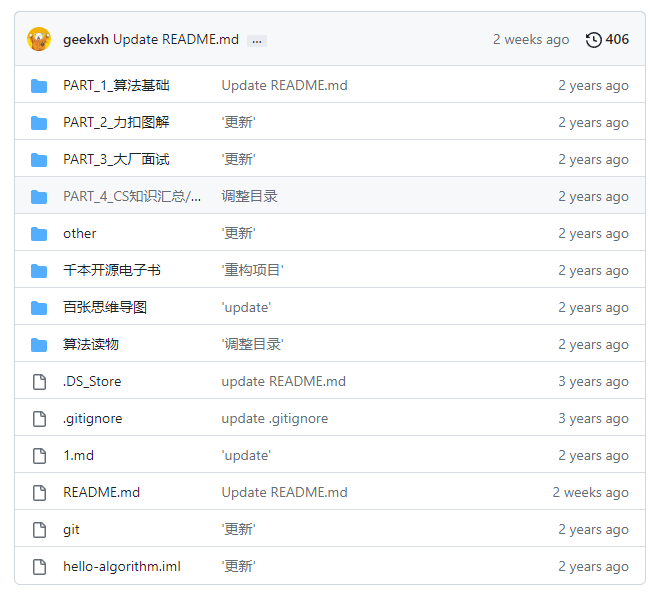653x596 pixels.
Task: Click folder icon for 算法读物
Action: [x=39, y=345]
